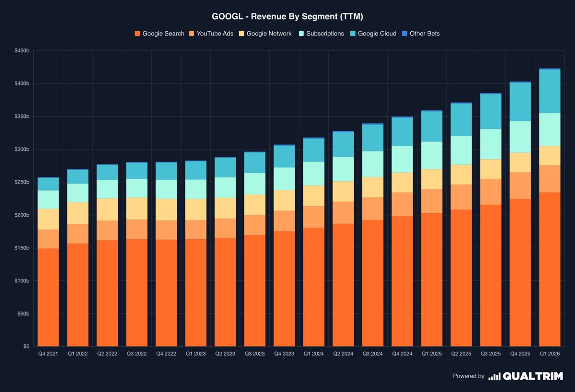Screen dimensions: 575x392
Task: Click the Q2 2025 x-axis label
Action: tap(461, 354)
